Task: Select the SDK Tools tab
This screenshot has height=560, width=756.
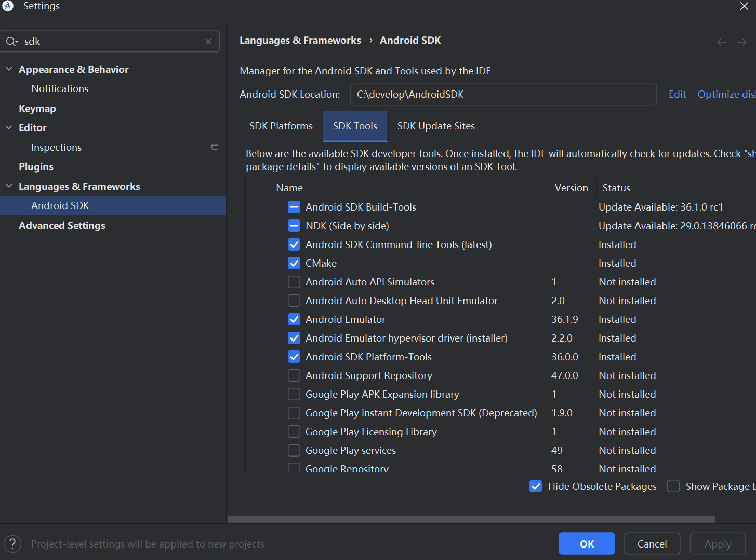Action: [355, 126]
